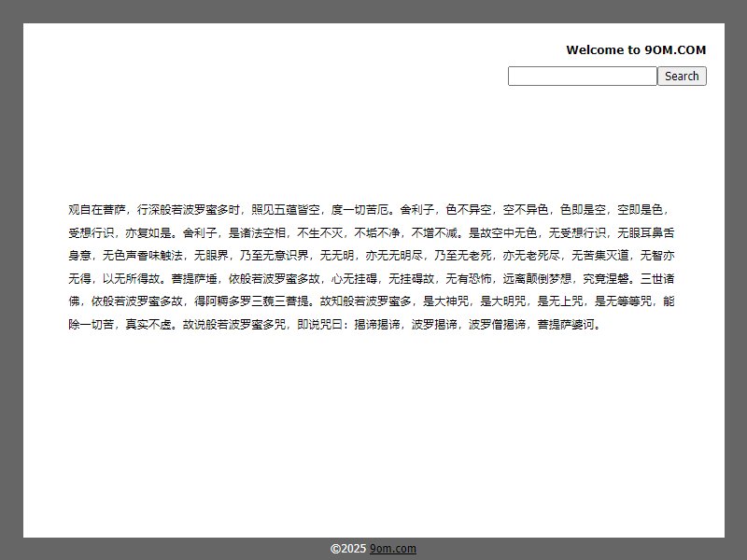
Task: Click the line starting with 佛，依般若波罗蜜多故
Action: coord(371,301)
